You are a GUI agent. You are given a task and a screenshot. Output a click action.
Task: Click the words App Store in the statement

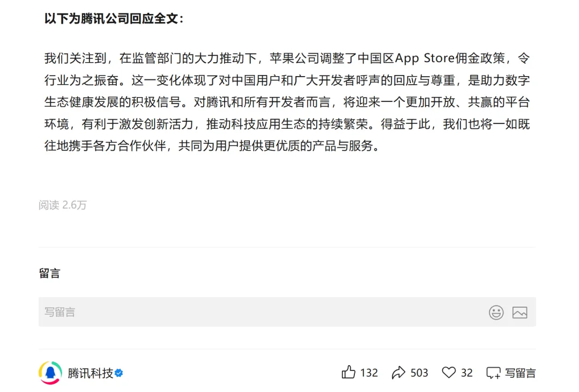pyautogui.click(x=425, y=58)
